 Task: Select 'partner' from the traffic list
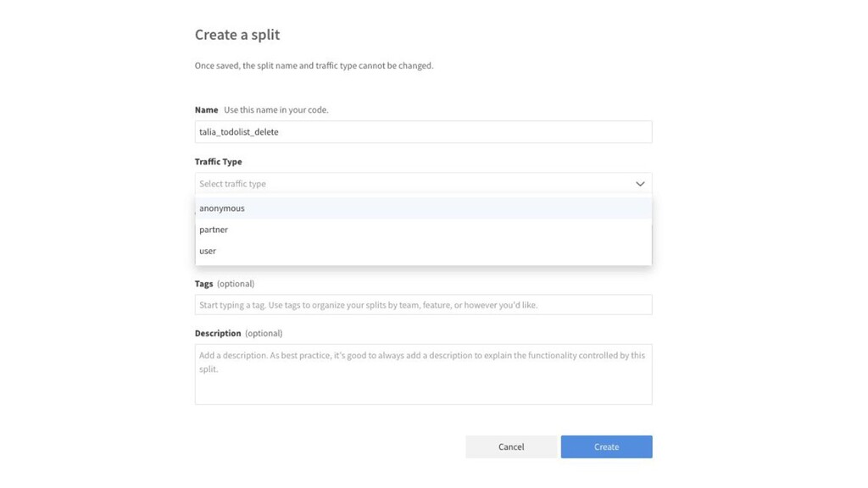click(214, 230)
